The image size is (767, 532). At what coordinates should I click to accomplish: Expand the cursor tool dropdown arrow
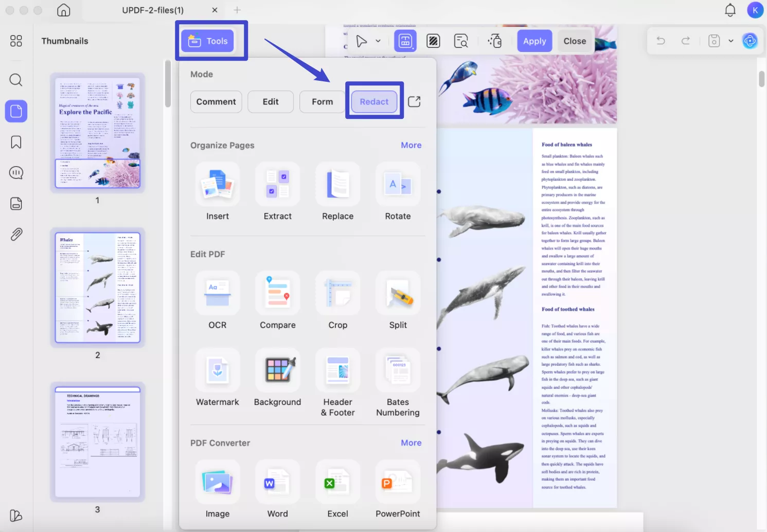378,41
